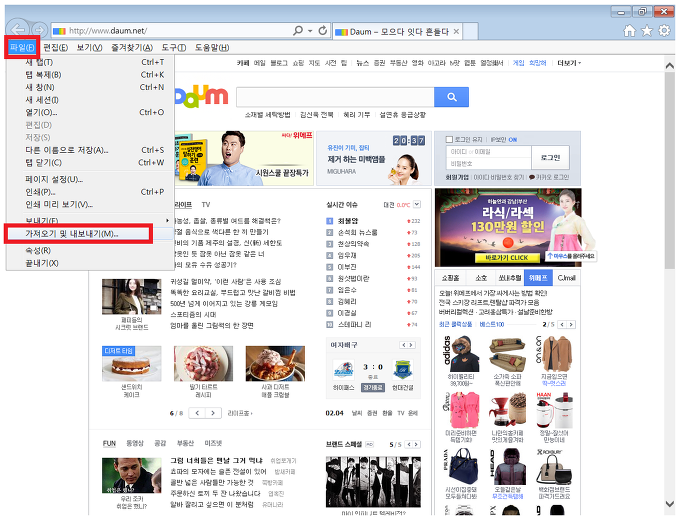Click the 최불암 trending keyword
This screenshot has height=520, width=680.
(348, 221)
